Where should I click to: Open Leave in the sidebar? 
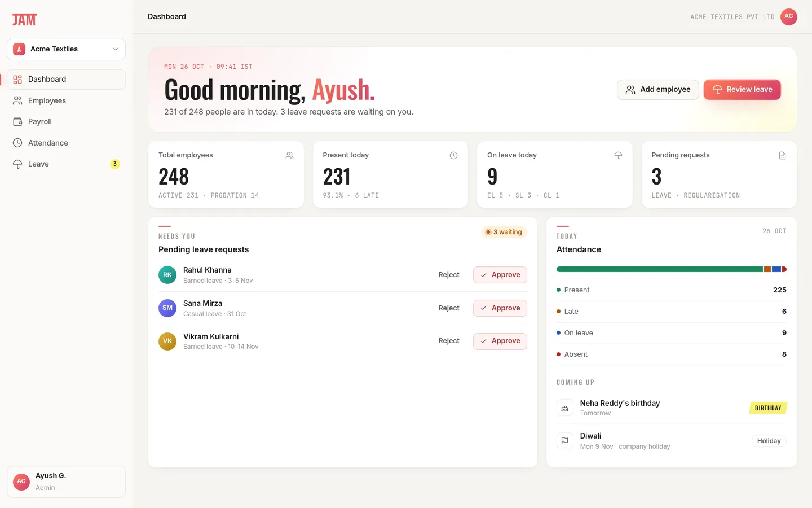pyautogui.click(x=66, y=164)
